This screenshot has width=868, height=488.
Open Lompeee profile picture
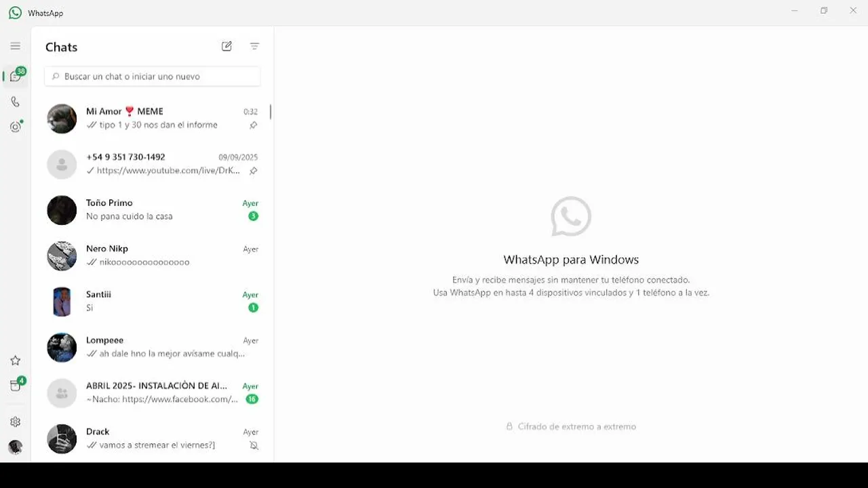point(62,347)
